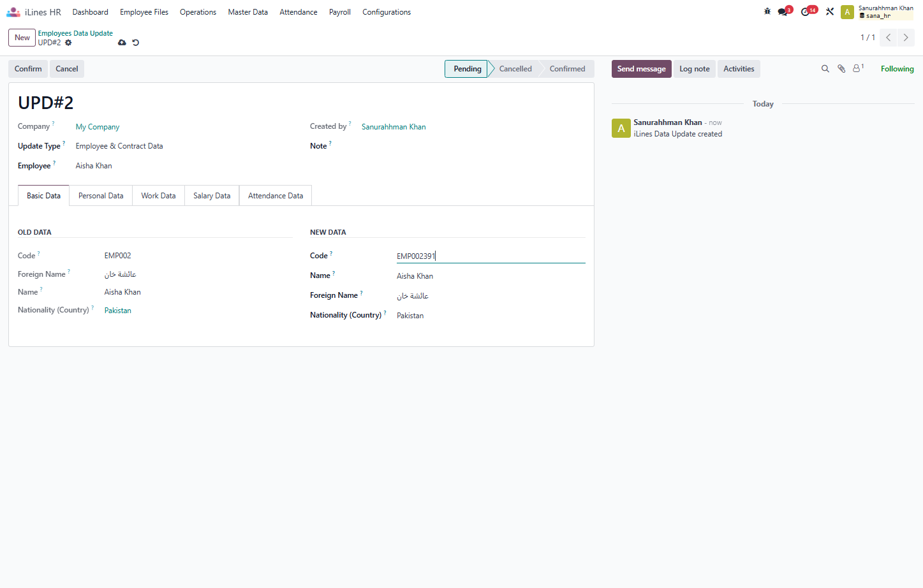Click Send message in chatter

tap(641, 69)
